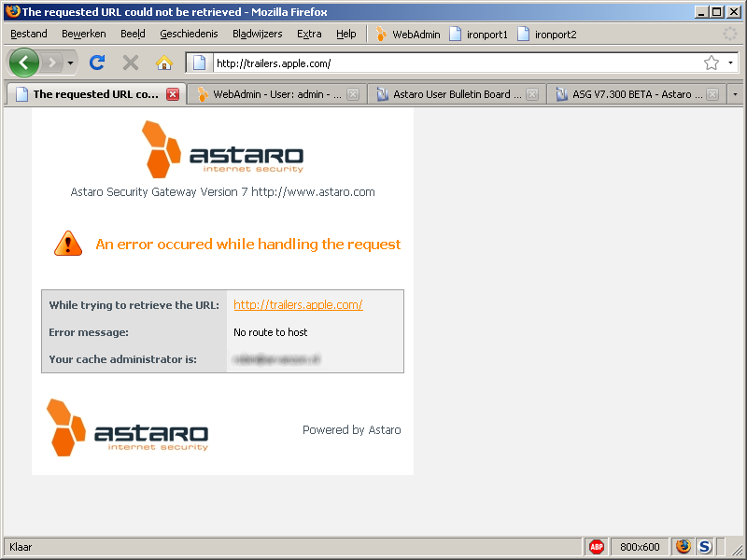Open the back/forward history dropdown
The width and height of the screenshot is (747, 560).
[71, 63]
